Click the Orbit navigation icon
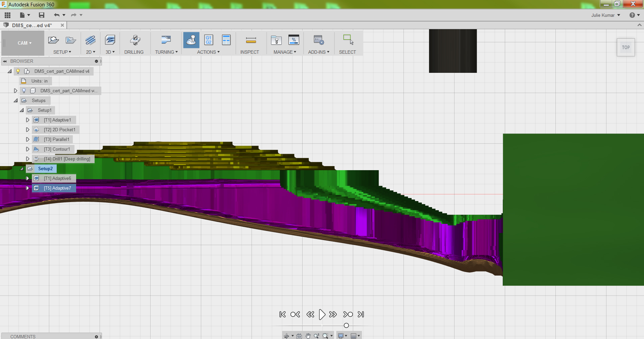The height and width of the screenshot is (339, 644). coord(286,336)
